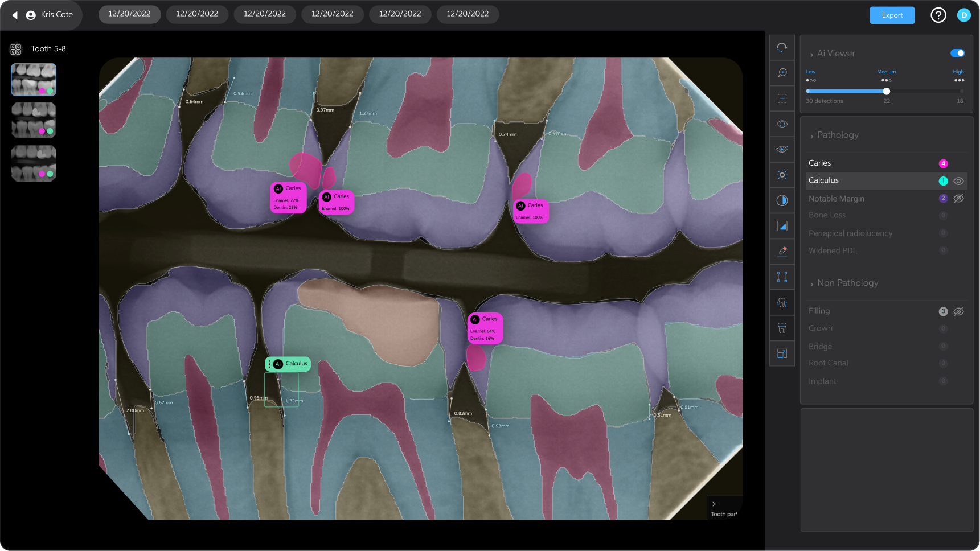The height and width of the screenshot is (551, 980).
Task: Select the rotate image tool
Action: click(782, 47)
